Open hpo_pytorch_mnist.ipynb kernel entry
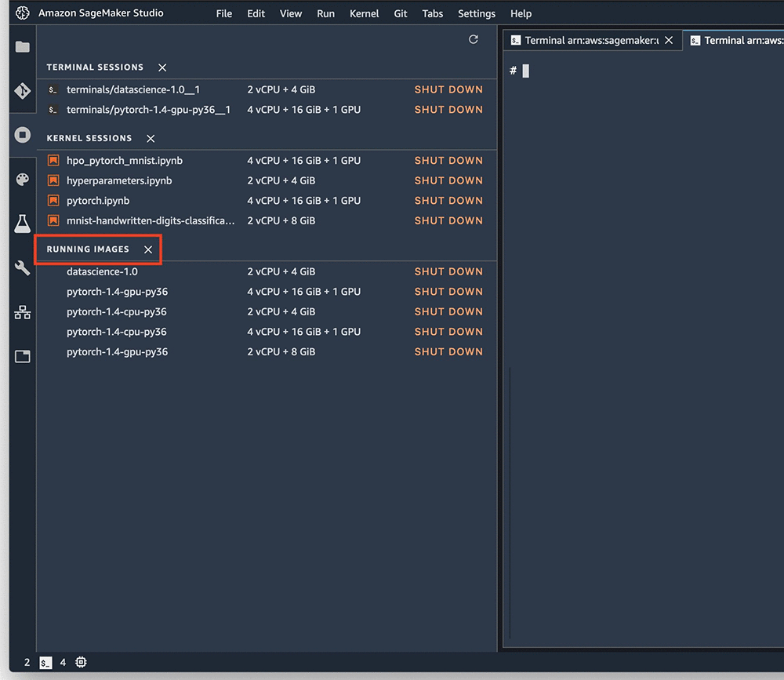784x680 pixels. click(125, 161)
